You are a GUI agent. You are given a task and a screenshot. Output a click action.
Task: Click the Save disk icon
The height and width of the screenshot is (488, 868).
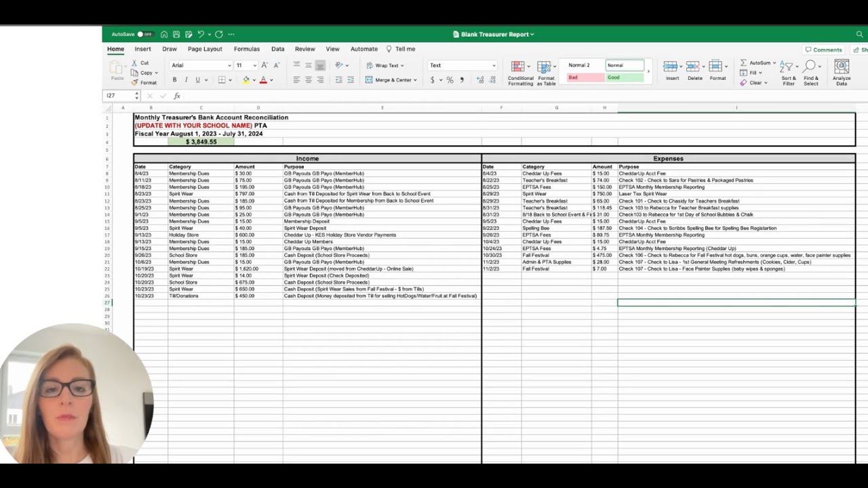pos(176,34)
